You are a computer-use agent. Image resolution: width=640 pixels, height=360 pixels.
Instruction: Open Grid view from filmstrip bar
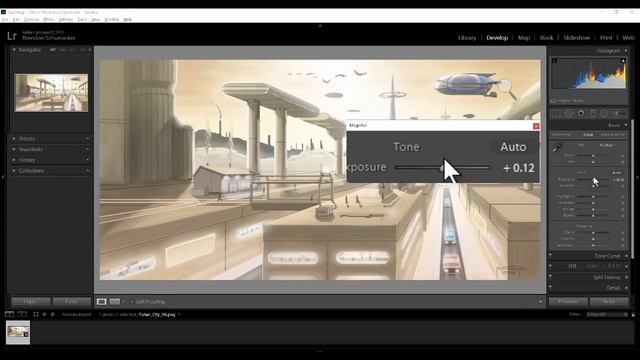(x=36, y=314)
